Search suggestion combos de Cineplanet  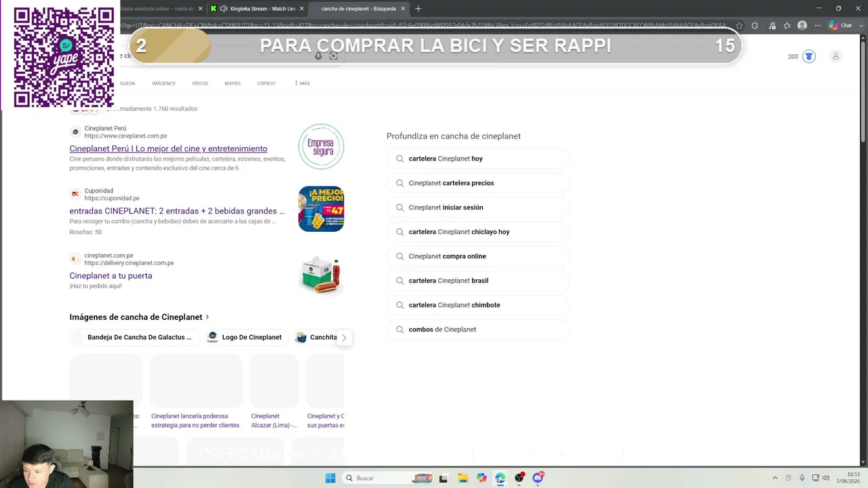tap(478, 329)
